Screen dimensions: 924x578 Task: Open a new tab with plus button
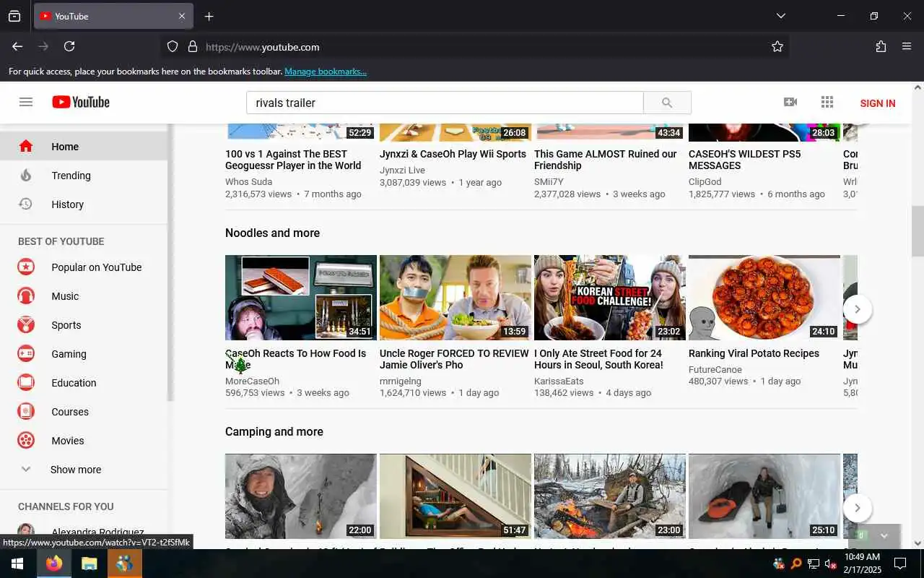[209, 16]
